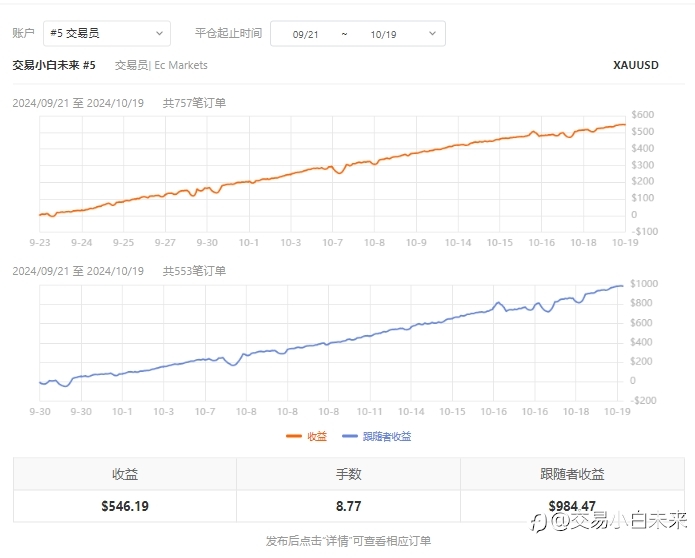This screenshot has width=695, height=558.
Task: Click the 8.77 lots value
Action: point(348,506)
